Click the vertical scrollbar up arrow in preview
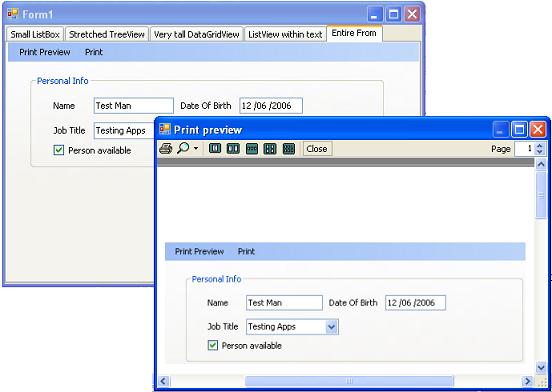Image resolution: width=552 pixels, height=392 pixels. coord(541,164)
